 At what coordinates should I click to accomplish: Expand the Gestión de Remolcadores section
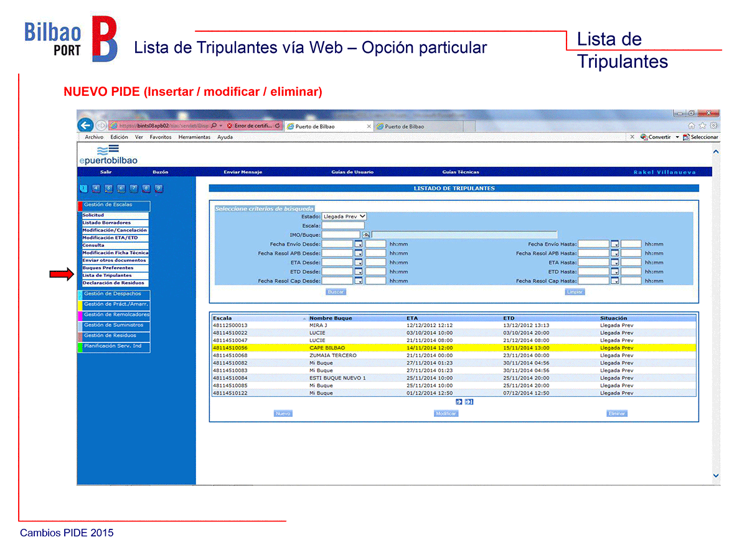tap(113, 315)
